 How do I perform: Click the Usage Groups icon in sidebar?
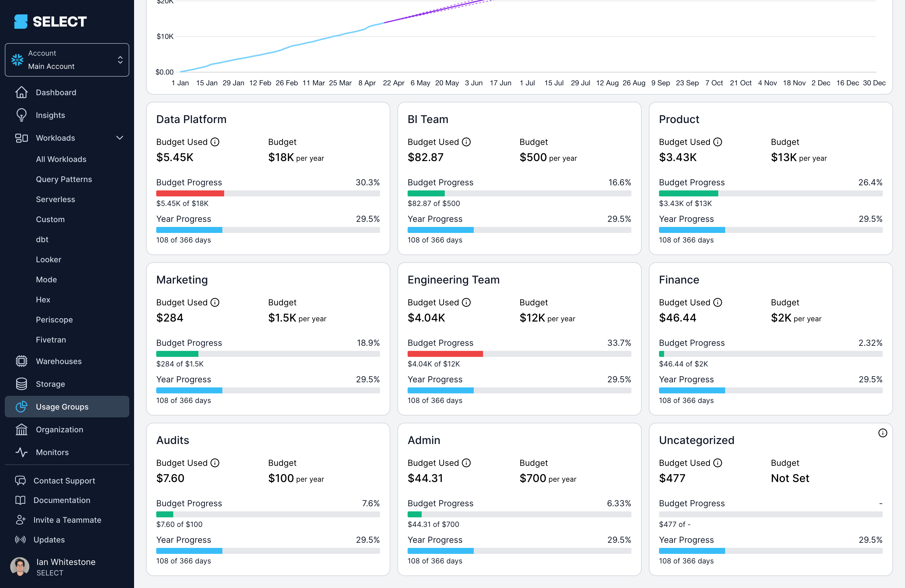coord(20,407)
